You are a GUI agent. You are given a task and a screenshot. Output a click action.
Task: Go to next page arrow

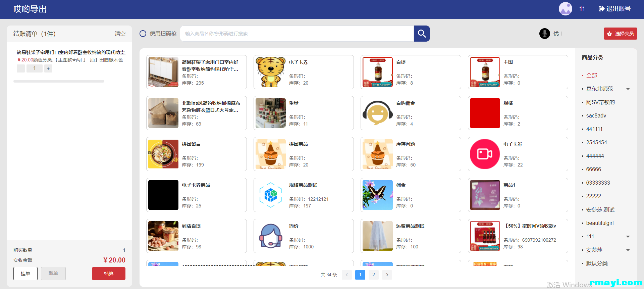tap(387, 275)
